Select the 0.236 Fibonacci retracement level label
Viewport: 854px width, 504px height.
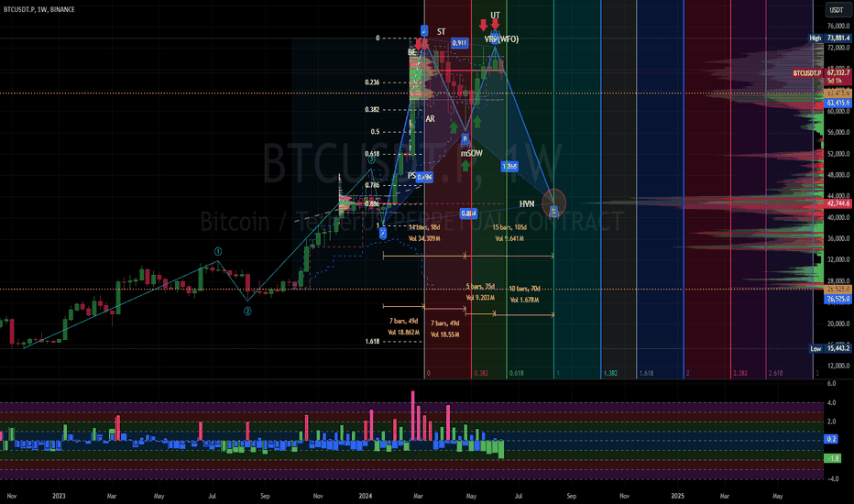tap(372, 82)
